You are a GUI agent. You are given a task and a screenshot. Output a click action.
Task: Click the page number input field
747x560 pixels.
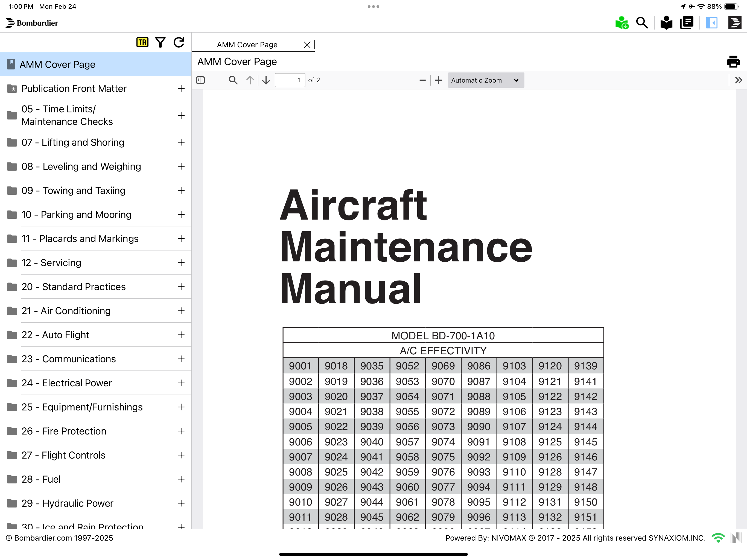(290, 80)
